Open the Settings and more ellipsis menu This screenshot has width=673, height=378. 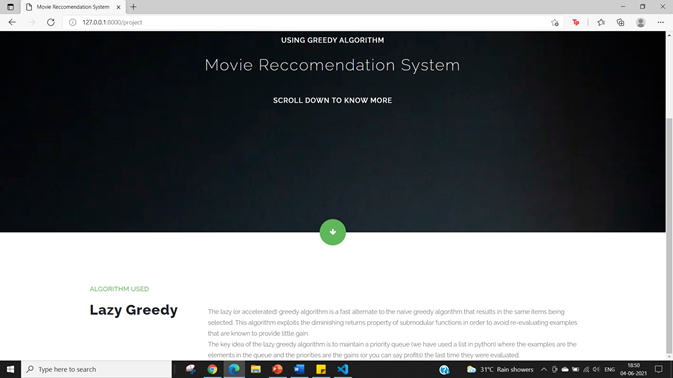661,22
